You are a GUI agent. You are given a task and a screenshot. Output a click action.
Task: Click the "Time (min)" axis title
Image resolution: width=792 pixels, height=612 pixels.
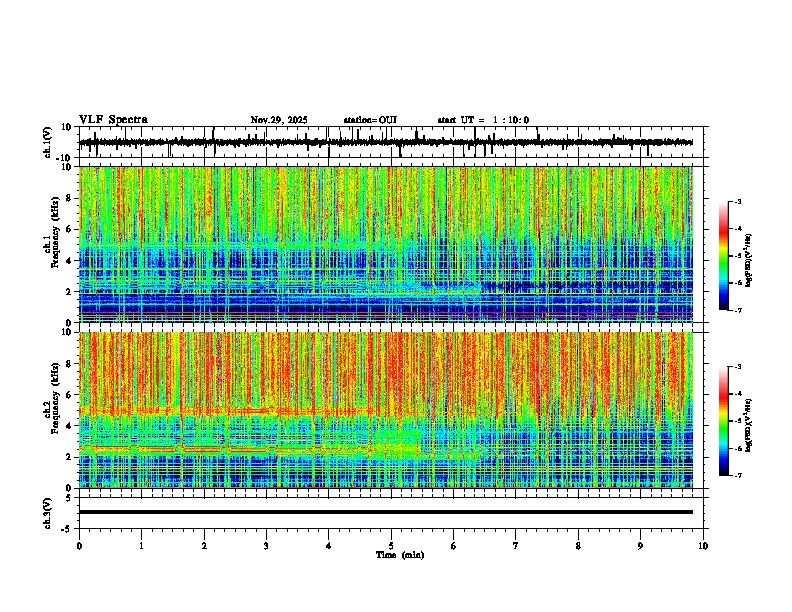[400, 555]
